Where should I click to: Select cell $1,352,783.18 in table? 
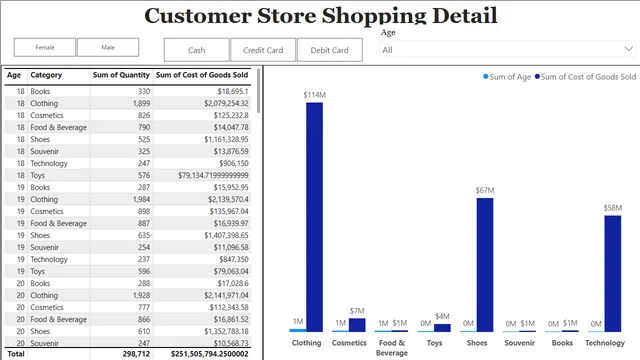tap(226, 331)
